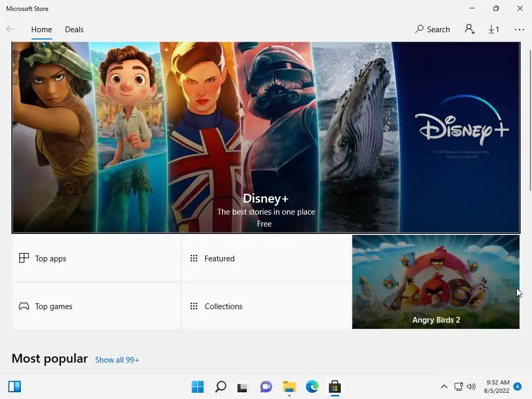The width and height of the screenshot is (532, 399).
Task: Open File Explorer from the taskbar
Action: [289, 387]
